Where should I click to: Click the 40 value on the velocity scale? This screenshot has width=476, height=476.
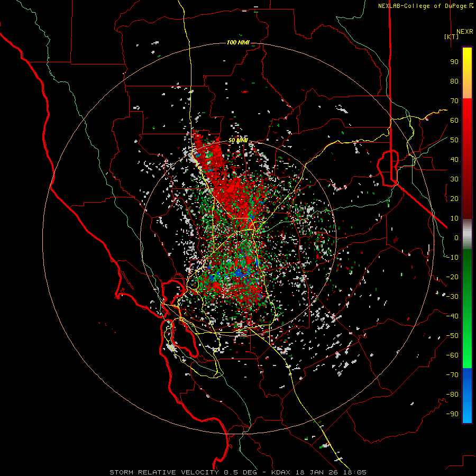[454, 159]
